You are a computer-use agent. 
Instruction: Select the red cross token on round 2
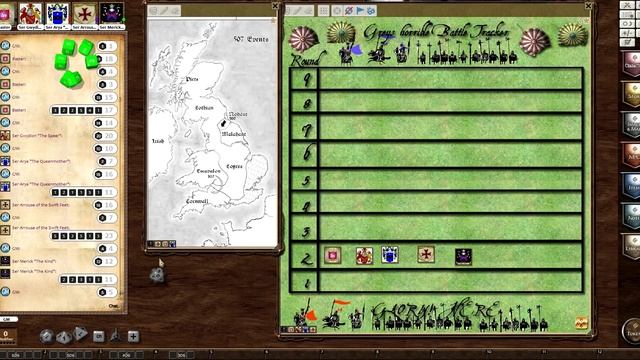426,254
